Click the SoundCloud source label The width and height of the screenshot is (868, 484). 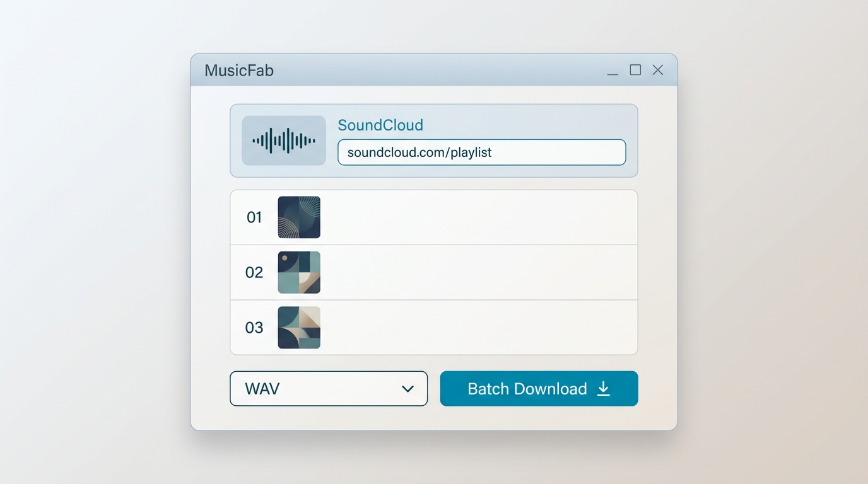pyautogui.click(x=380, y=125)
